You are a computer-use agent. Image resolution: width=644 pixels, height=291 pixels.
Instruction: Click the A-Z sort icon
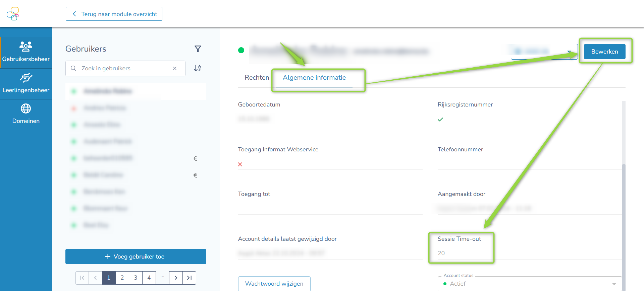(198, 68)
